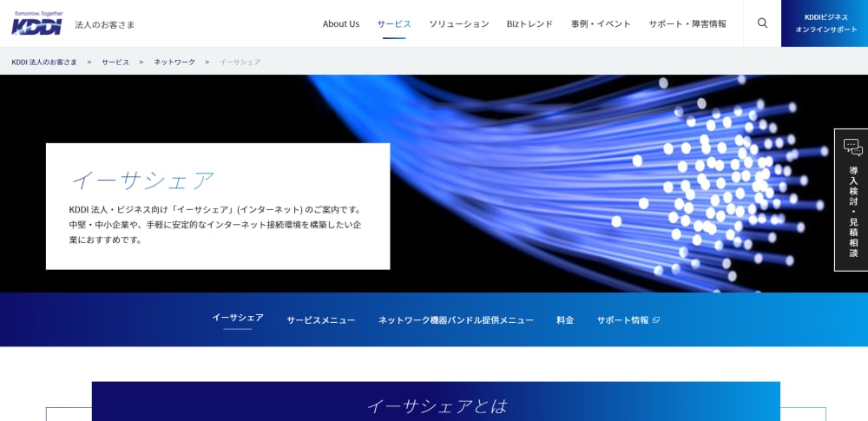Open the About Us menu
The image size is (868, 421).
pos(341,23)
